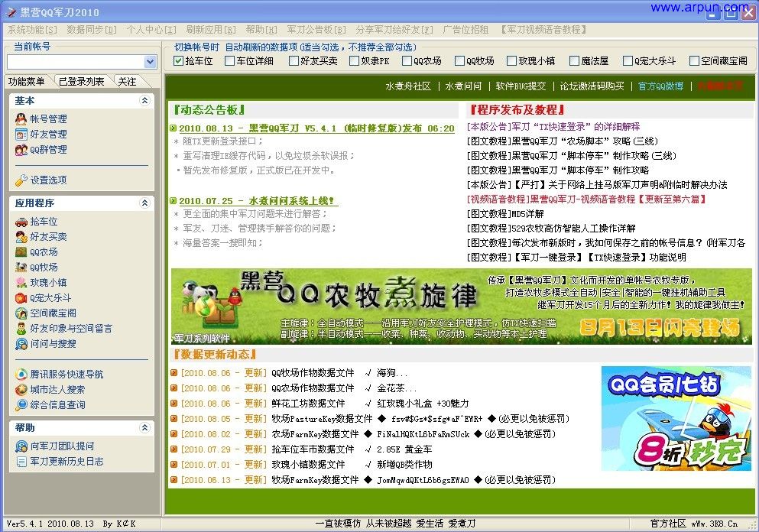
Task: Enable the Q宠大乐斗 checkbox
Action: pos(628,60)
